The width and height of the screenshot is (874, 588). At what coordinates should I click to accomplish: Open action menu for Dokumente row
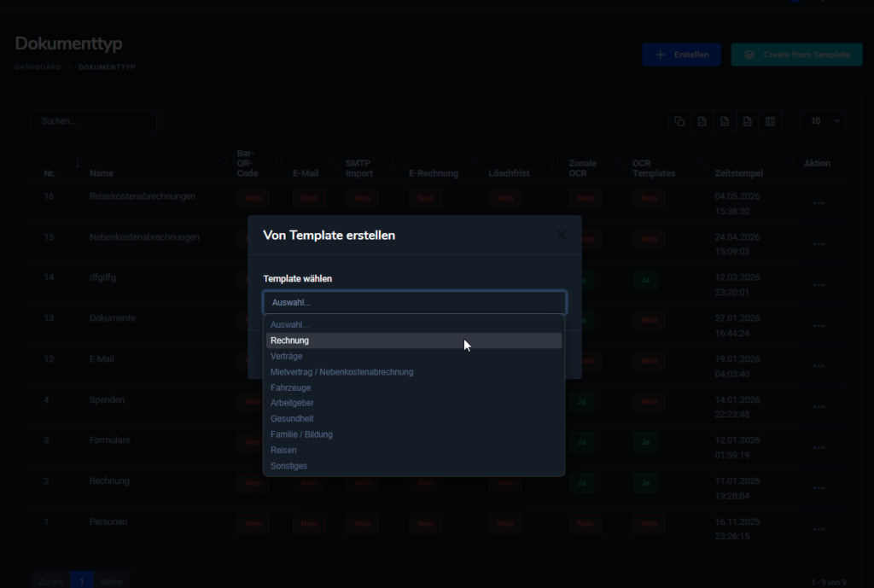(x=819, y=325)
